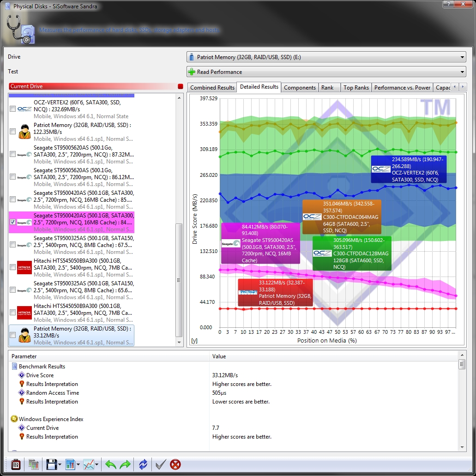Click the user avatar of Patriot Memory 122.35MB/s
The image size is (476, 476).
pos(24,132)
